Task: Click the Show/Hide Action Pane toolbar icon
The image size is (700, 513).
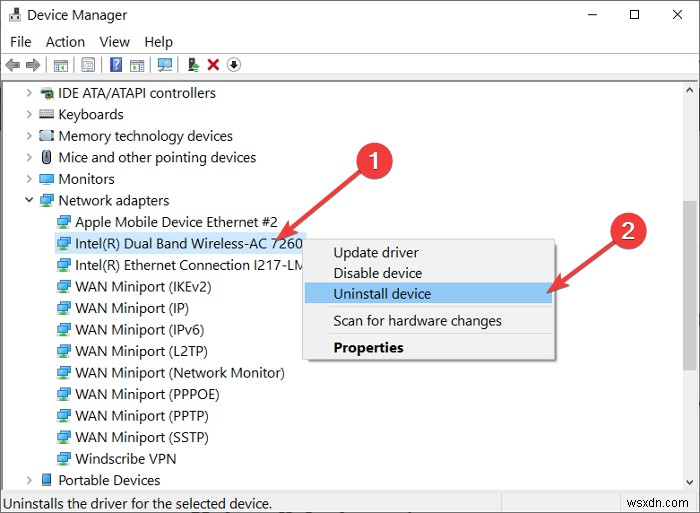Action: pos(137,65)
